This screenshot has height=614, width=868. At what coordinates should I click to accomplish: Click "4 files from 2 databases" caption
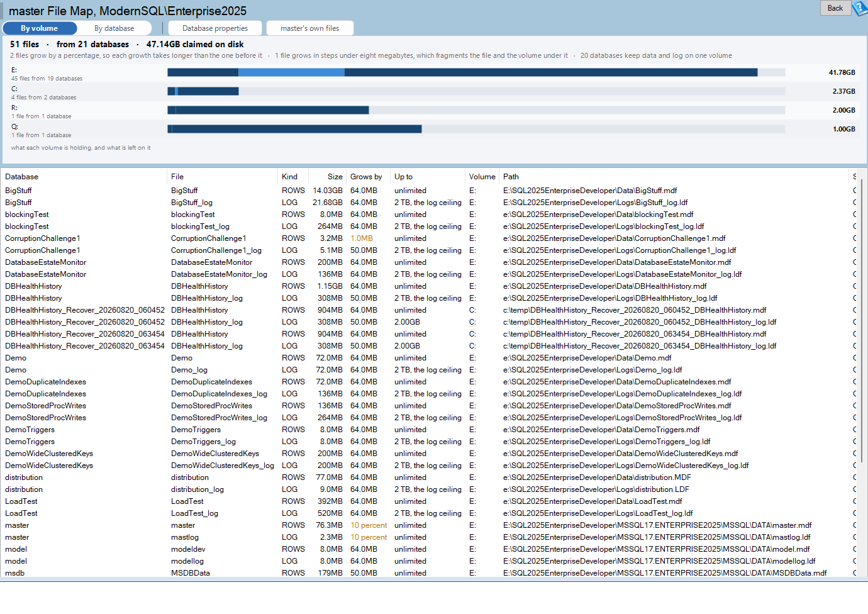coord(43,98)
